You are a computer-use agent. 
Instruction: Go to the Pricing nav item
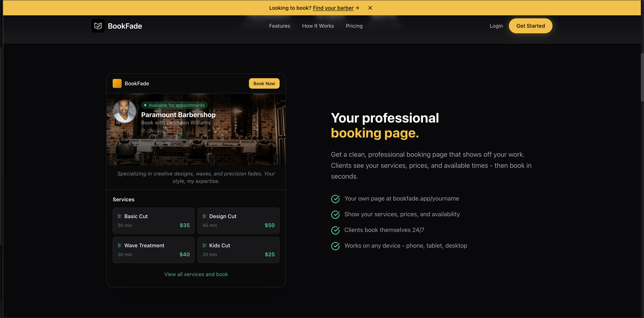pyautogui.click(x=354, y=26)
